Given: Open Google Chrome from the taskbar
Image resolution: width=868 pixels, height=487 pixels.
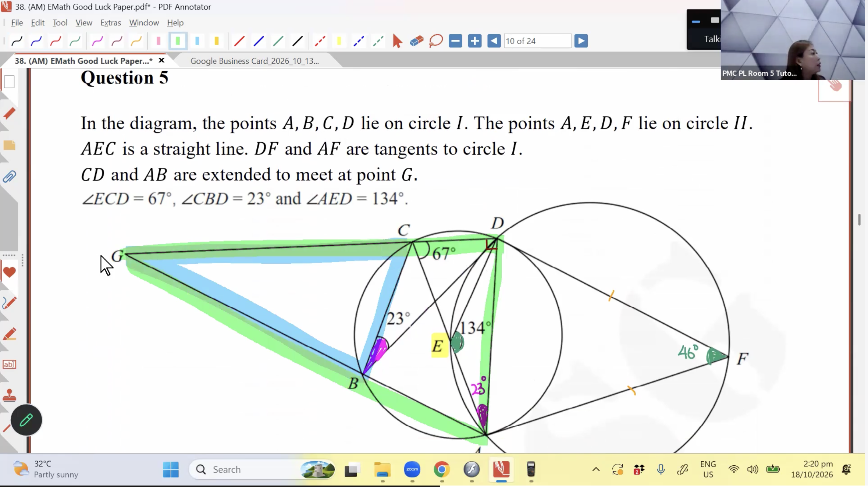Looking at the screenshot, I should (x=442, y=469).
